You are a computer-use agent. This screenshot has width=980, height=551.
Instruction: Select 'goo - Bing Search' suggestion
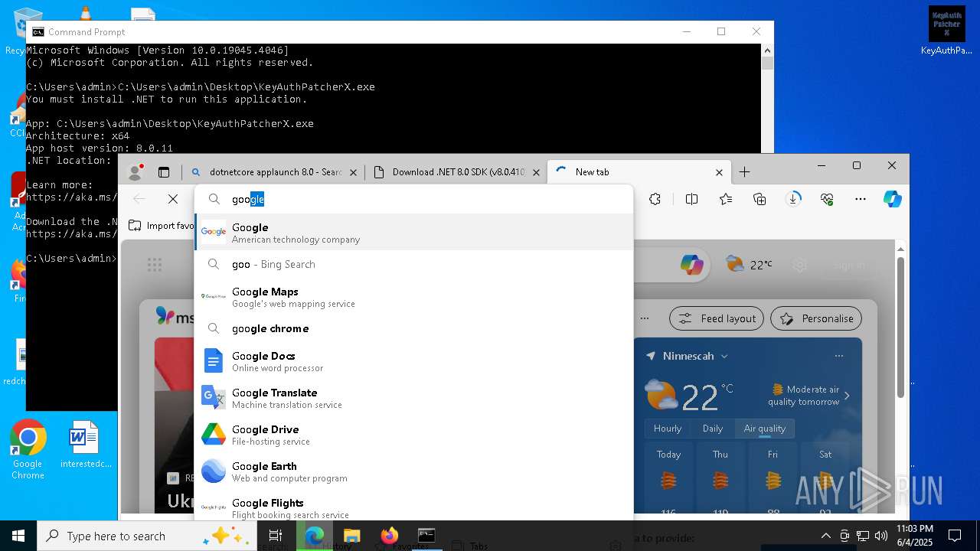click(x=413, y=264)
